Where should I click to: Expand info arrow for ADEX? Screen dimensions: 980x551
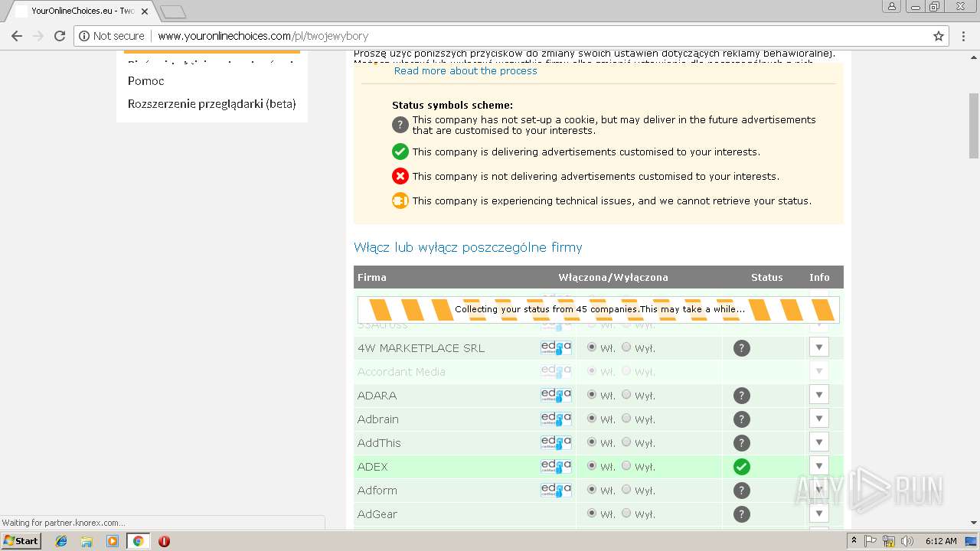[x=818, y=466]
